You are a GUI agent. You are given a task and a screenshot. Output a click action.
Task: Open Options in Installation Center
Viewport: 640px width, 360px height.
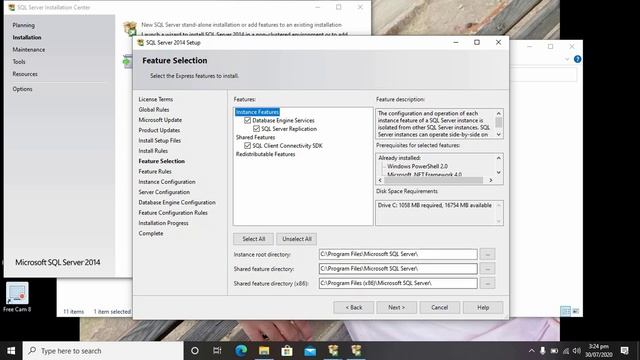(x=22, y=89)
